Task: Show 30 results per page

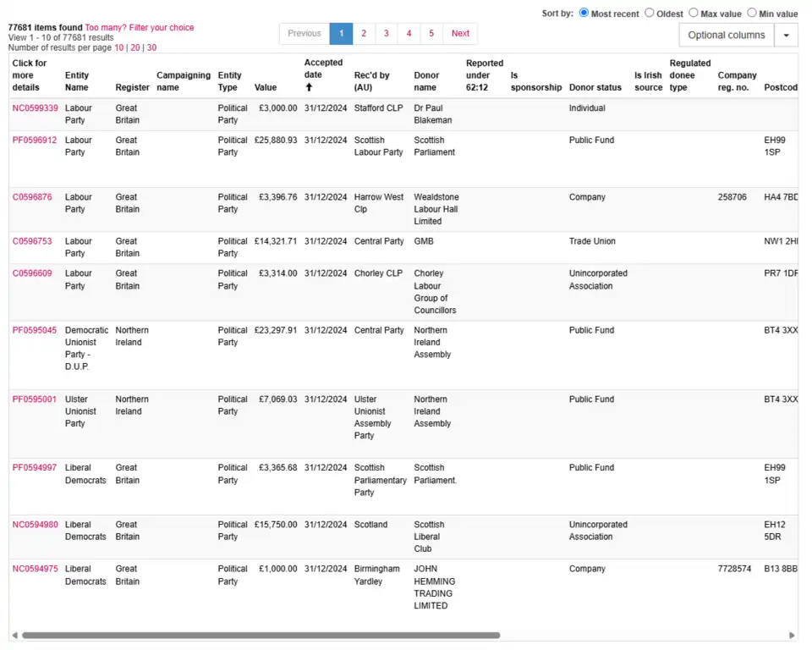Action: point(151,47)
